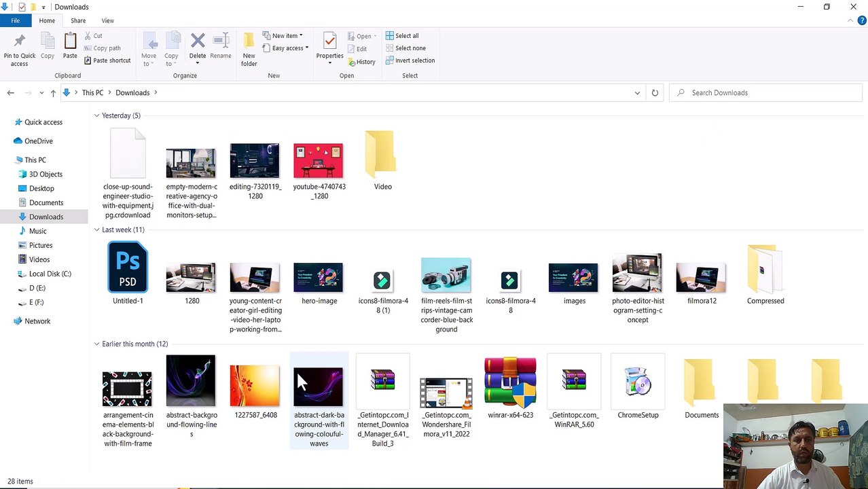Click This PC in address bar
This screenshot has height=489, width=868.
coord(92,92)
